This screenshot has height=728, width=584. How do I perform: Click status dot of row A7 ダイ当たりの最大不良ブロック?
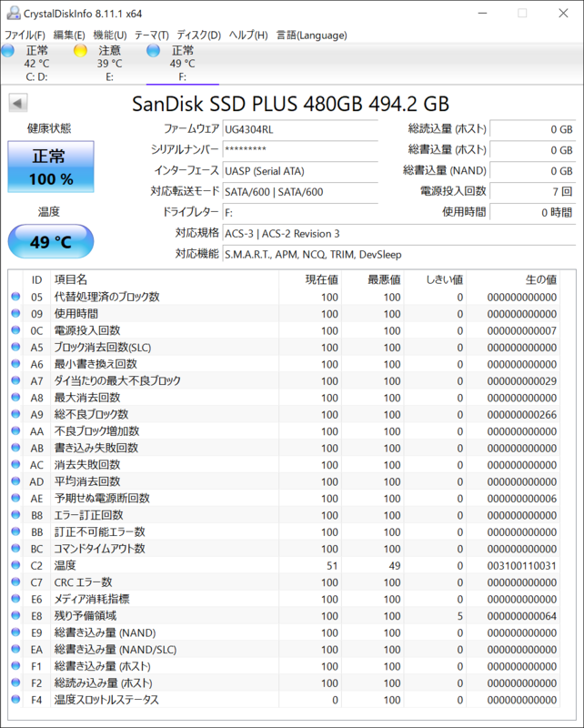coord(15,380)
